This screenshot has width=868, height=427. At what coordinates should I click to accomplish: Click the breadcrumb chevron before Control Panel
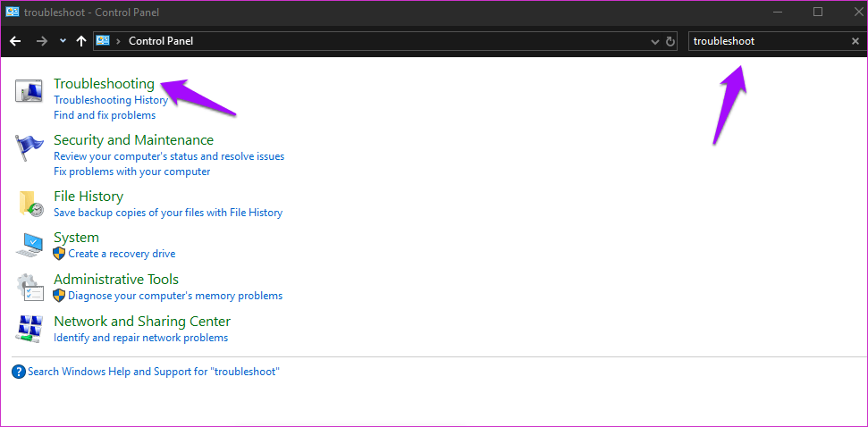[119, 41]
